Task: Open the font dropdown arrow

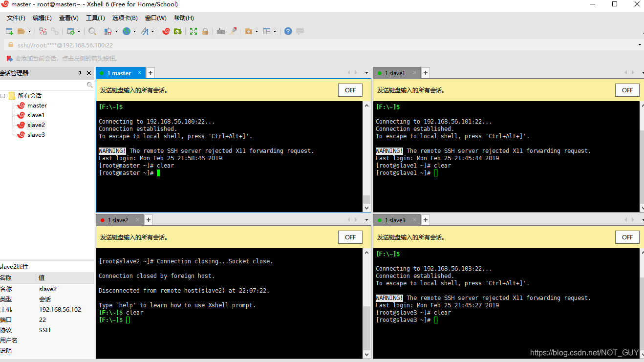Action: 153,32
